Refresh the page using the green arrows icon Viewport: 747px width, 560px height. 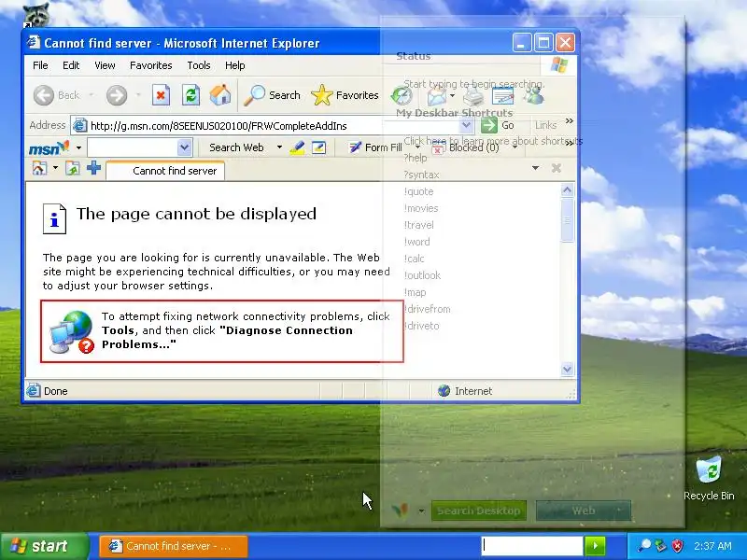click(x=190, y=95)
